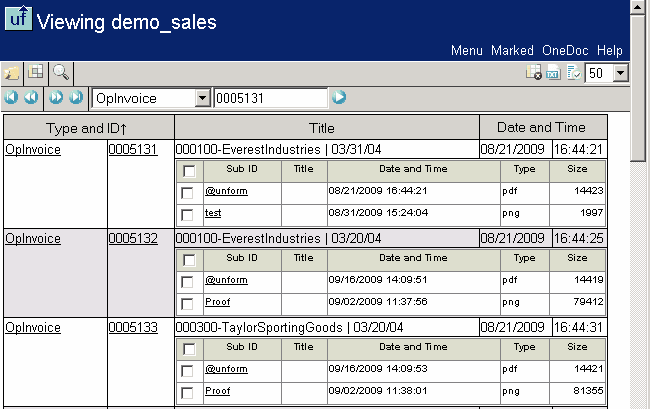Open the Marked menu
Image resolution: width=650 pixels, height=409 pixels.
pos(512,50)
